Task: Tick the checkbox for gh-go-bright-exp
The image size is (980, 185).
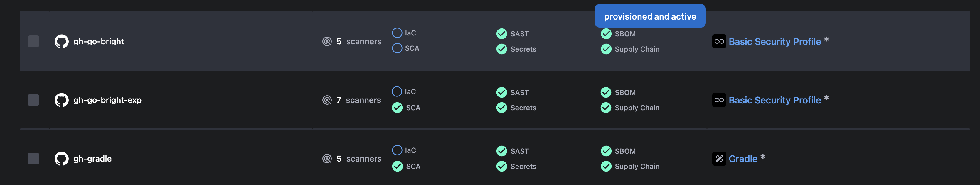Action: [x=33, y=100]
